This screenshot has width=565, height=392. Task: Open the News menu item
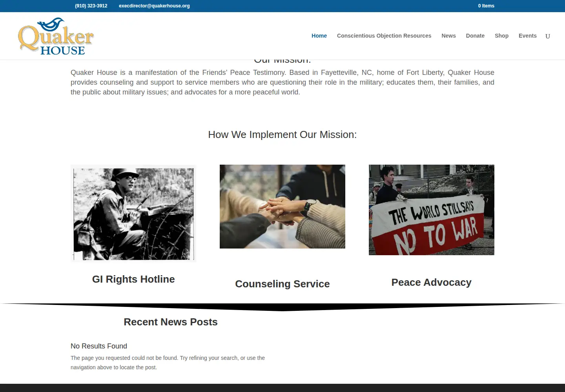click(x=448, y=36)
